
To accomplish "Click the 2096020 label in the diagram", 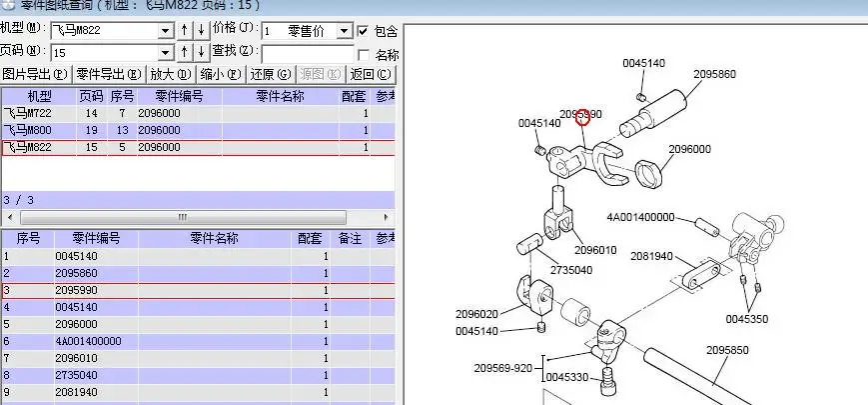I will point(476,314).
